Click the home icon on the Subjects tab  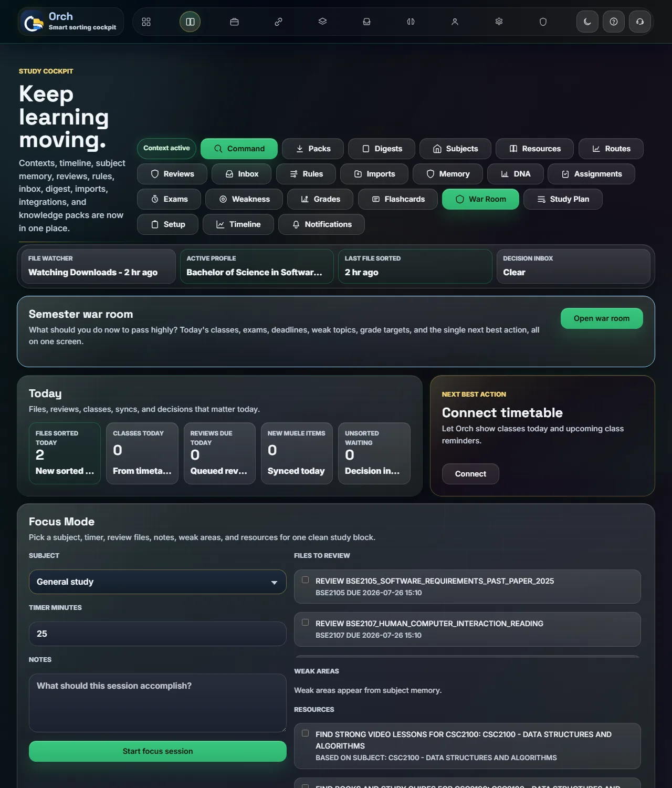pos(437,149)
